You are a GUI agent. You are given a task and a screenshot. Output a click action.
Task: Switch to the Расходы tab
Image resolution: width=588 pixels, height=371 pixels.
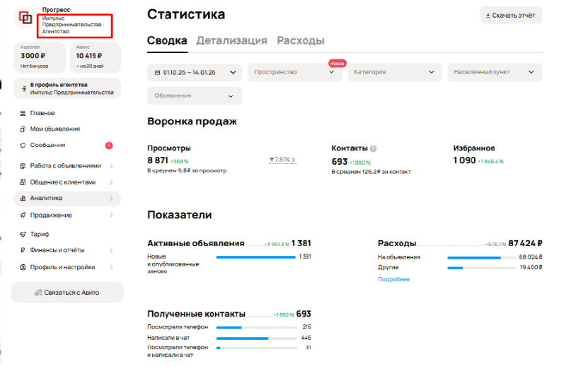pyautogui.click(x=300, y=41)
